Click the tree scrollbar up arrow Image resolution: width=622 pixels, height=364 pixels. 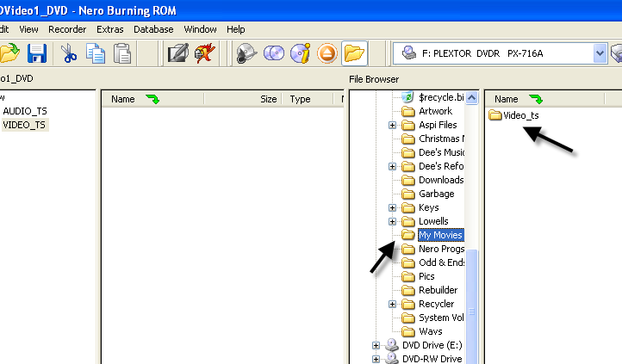tap(471, 97)
